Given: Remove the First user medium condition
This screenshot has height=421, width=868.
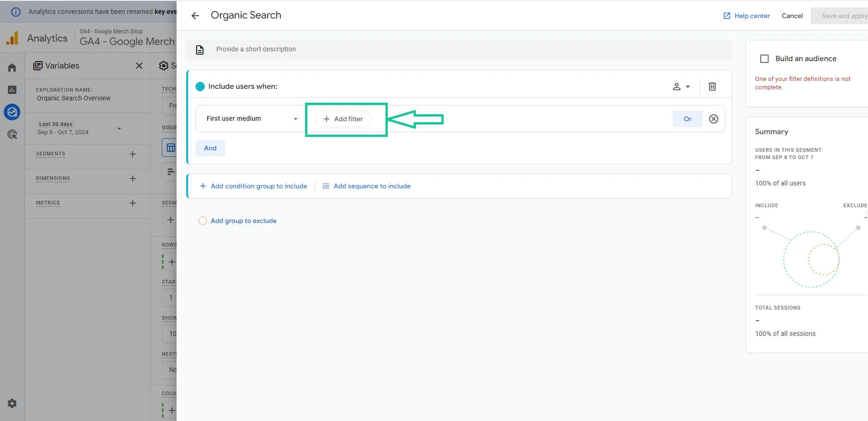Looking at the screenshot, I should coord(714,119).
